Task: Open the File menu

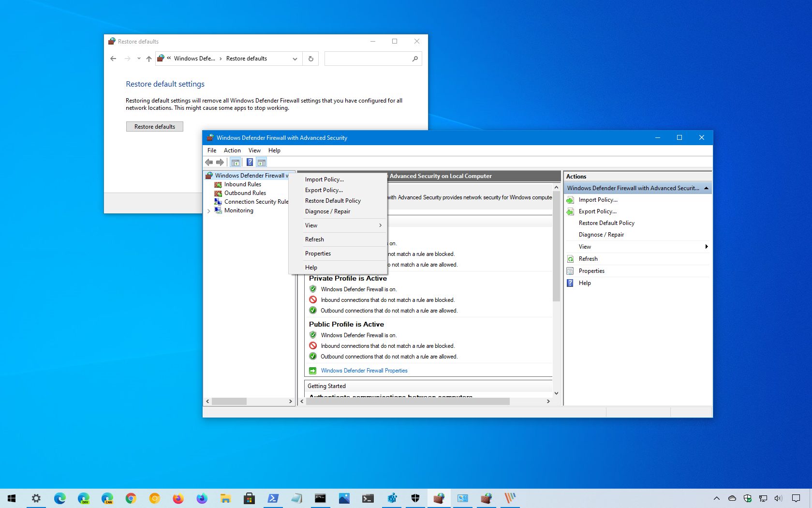Action: pos(212,150)
